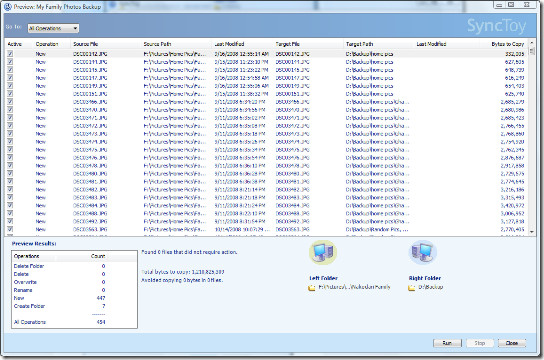Viewport: 544px width, 360px height.
Task: Click the file list scrollbar up arrow
Action: click(x=532, y=43)
